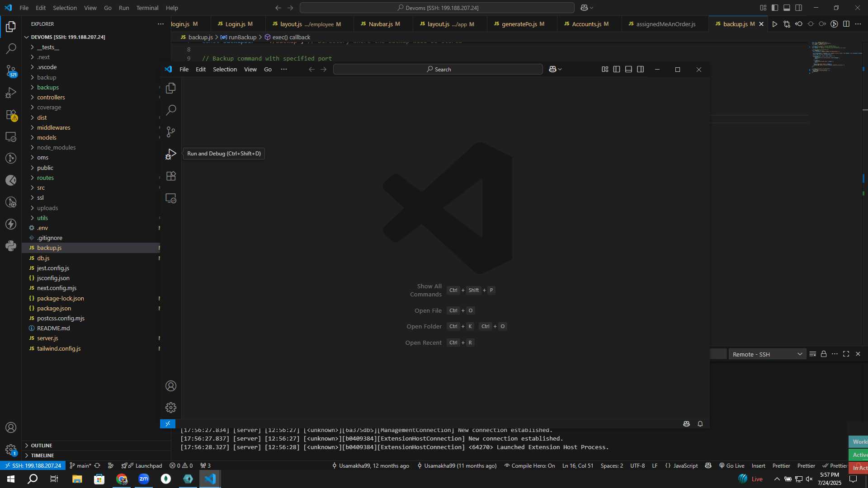Open the Remote - SSH output channel dropdown
This screenshot has height=488, width=868.
[767, 354]
